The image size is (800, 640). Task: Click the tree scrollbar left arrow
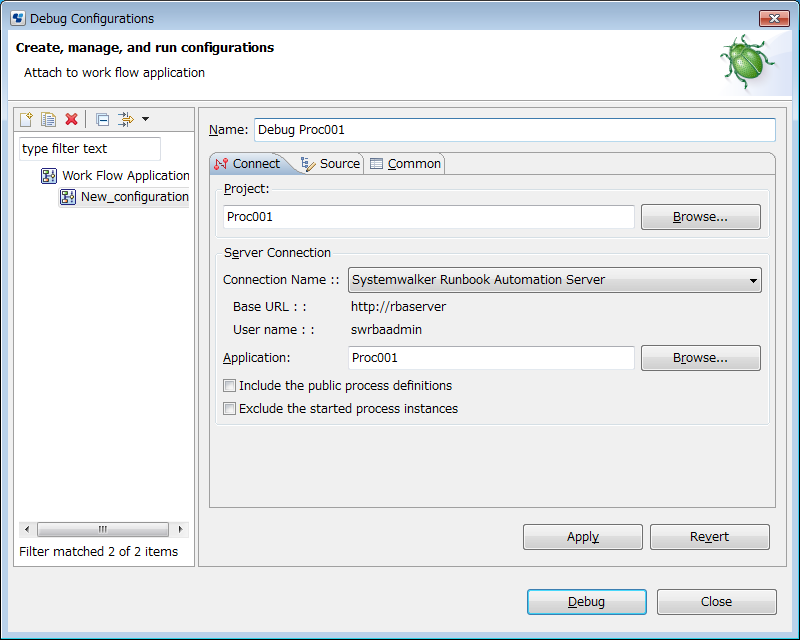point(27,529)
